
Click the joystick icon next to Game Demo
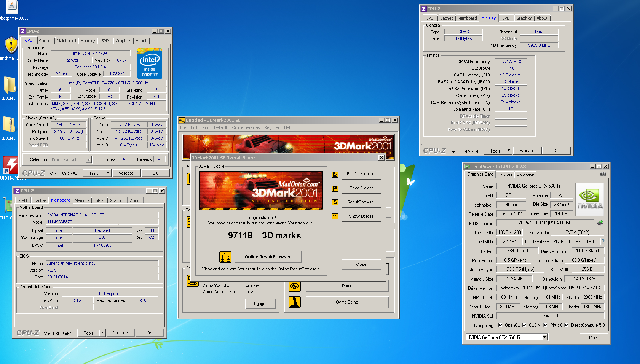click(x=295, y=302)
